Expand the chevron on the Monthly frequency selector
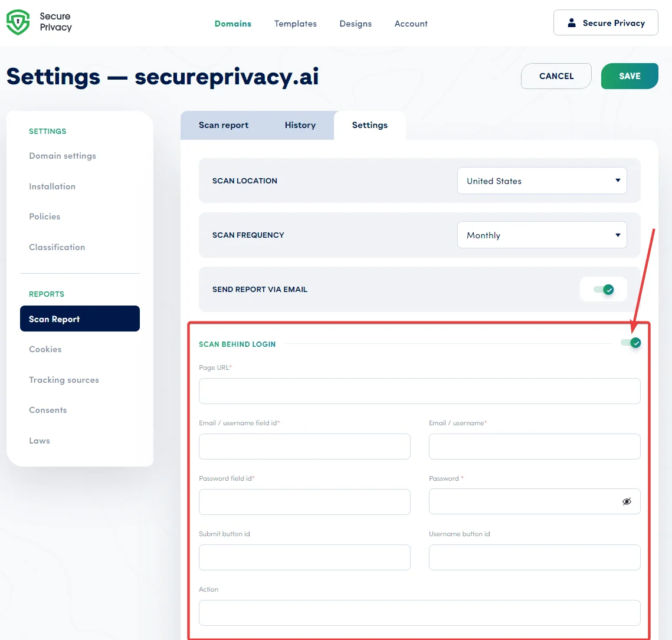Screen dimensions: 672x640 pos(617,235)
